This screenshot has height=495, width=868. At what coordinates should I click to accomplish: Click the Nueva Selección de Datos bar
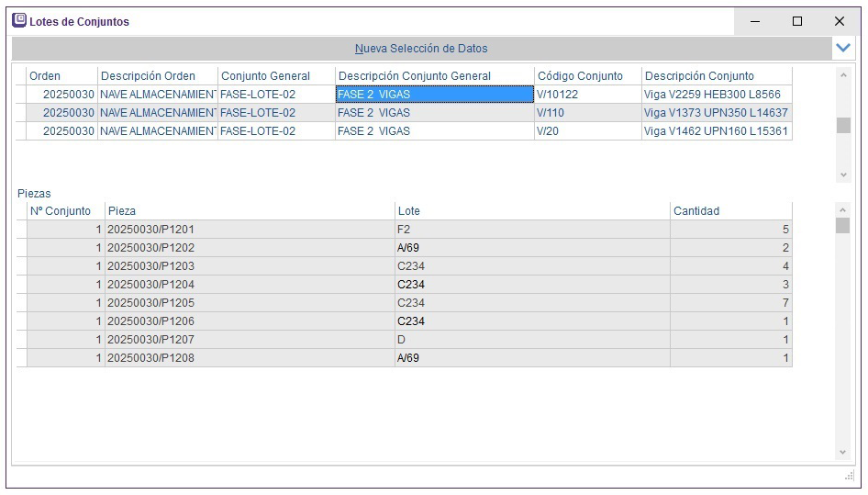[421, 48]
